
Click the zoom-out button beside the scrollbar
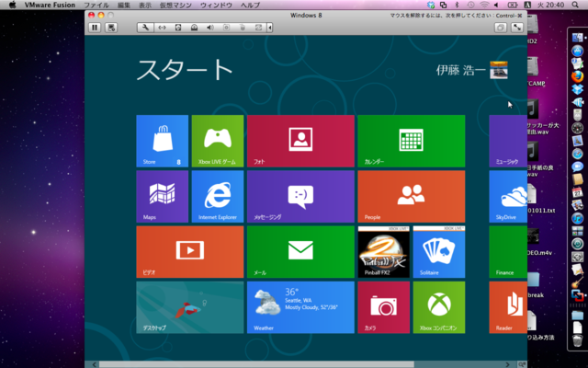[x=522, y=364]
